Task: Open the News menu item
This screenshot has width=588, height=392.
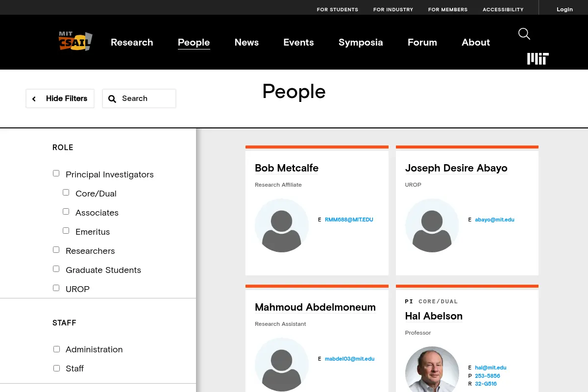Action: [246, 42]
